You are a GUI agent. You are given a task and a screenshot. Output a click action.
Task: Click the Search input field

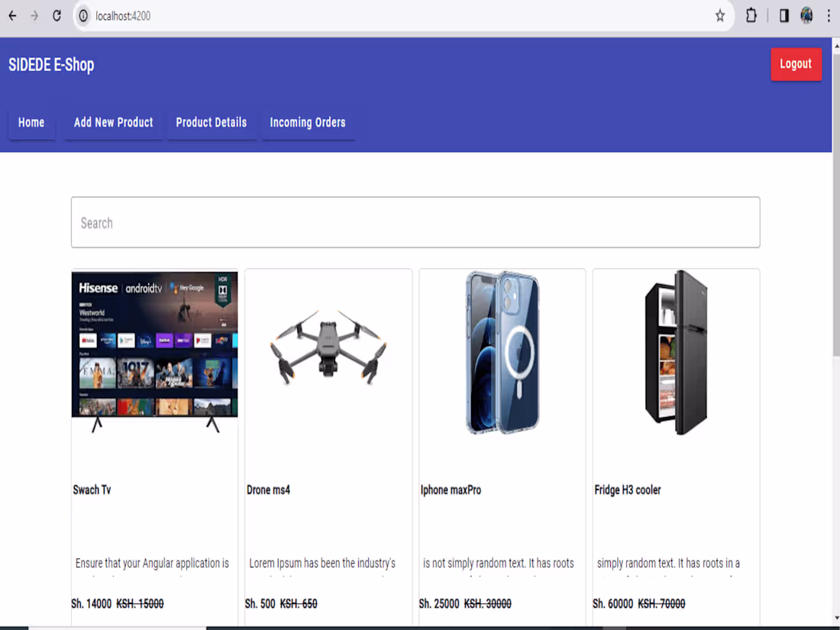[x=415, y=222]
